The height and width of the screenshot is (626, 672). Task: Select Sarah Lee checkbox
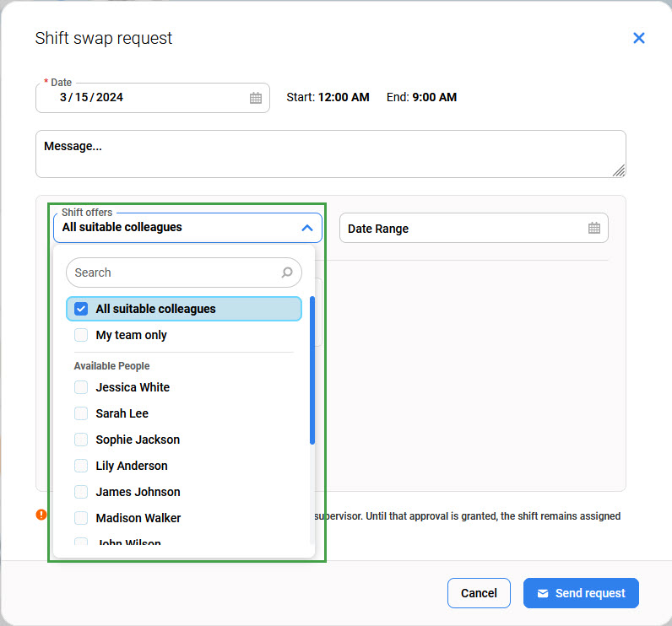click(81, 413)
